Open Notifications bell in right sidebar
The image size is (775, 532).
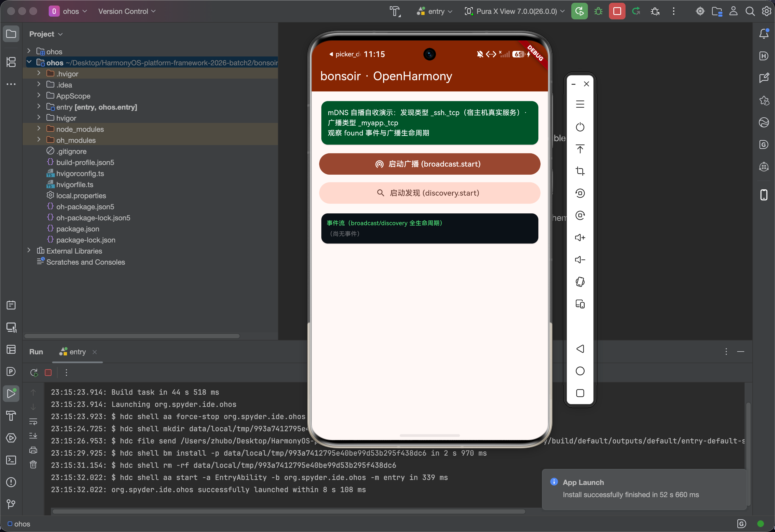click(764, 34)
